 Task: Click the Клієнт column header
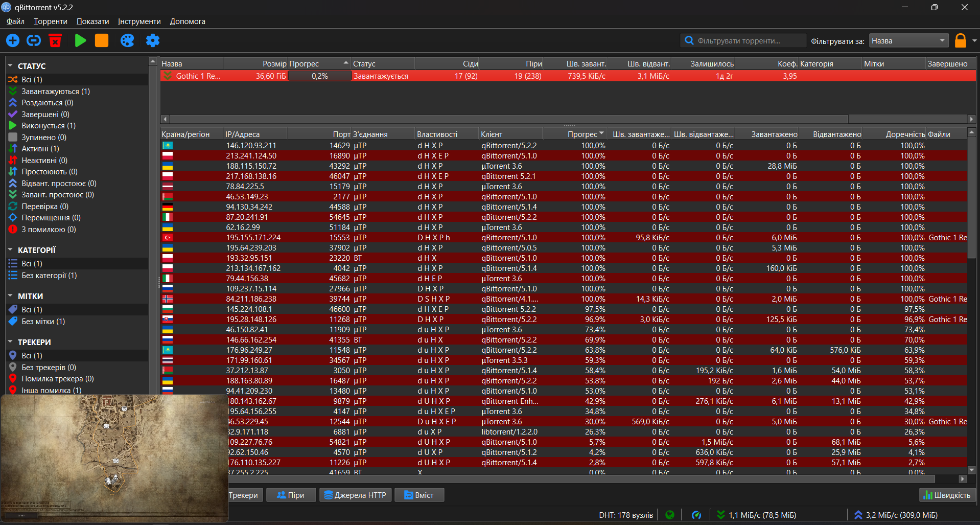pos(510,134)
